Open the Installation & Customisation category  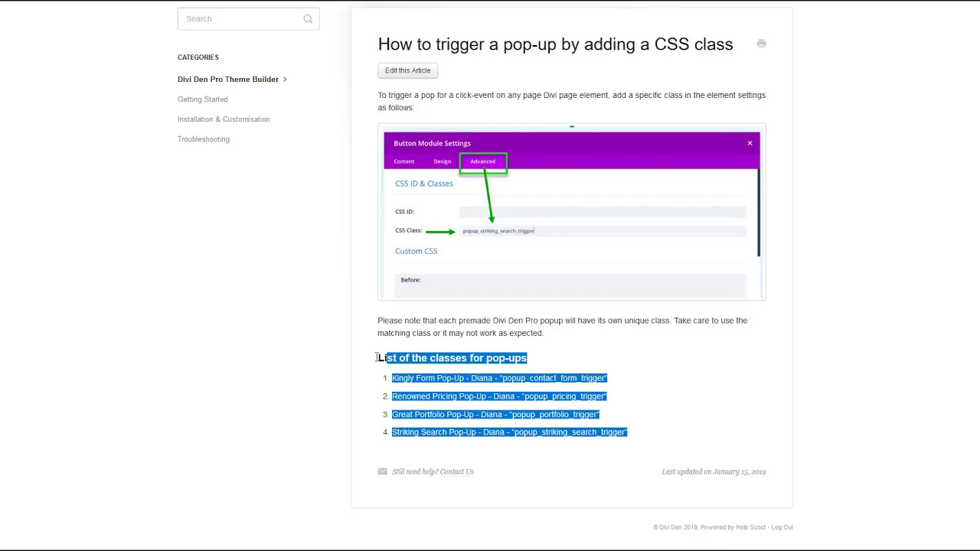[224, 119]
